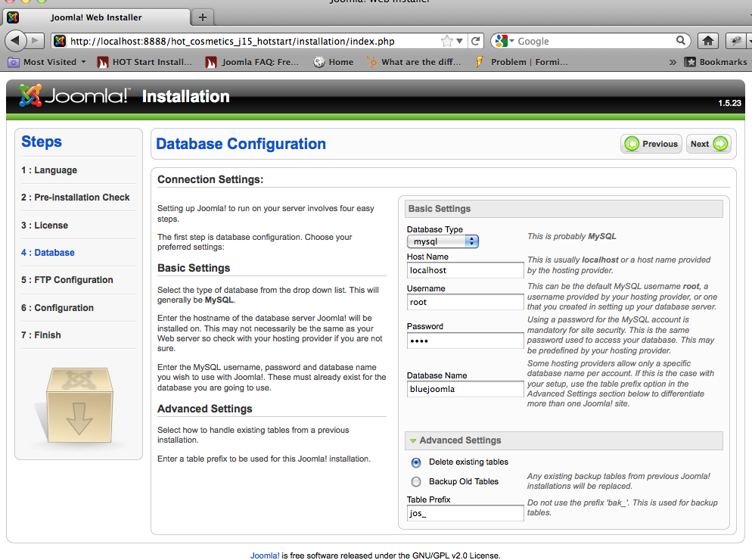Click the Basic Settings panel header

click(x=564, y=209)
